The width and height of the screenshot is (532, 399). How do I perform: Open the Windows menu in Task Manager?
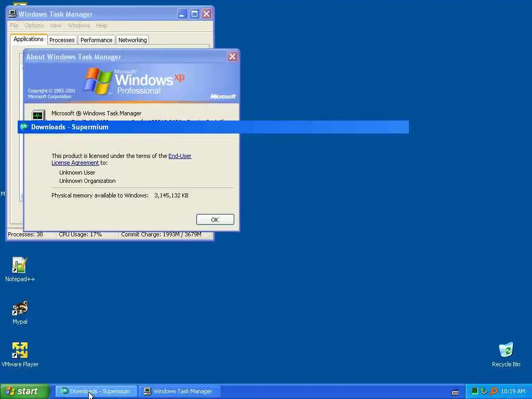tap(79, 25)
